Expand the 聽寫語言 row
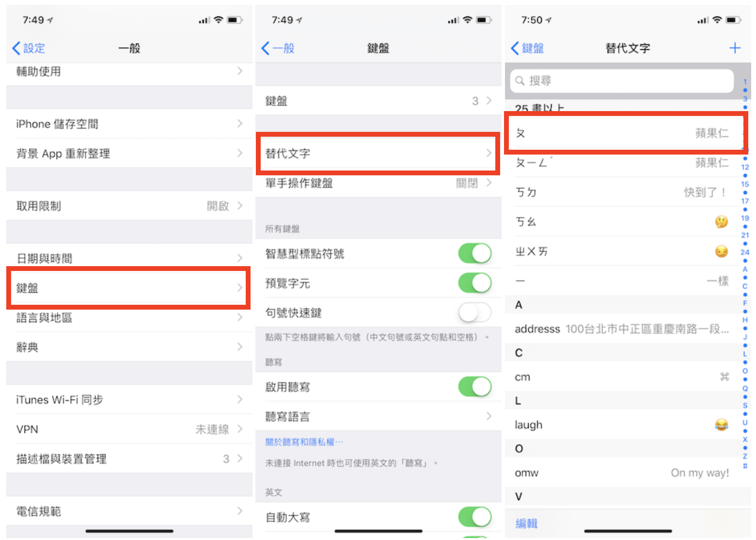The image size is (756, 540). coord(378,416)
